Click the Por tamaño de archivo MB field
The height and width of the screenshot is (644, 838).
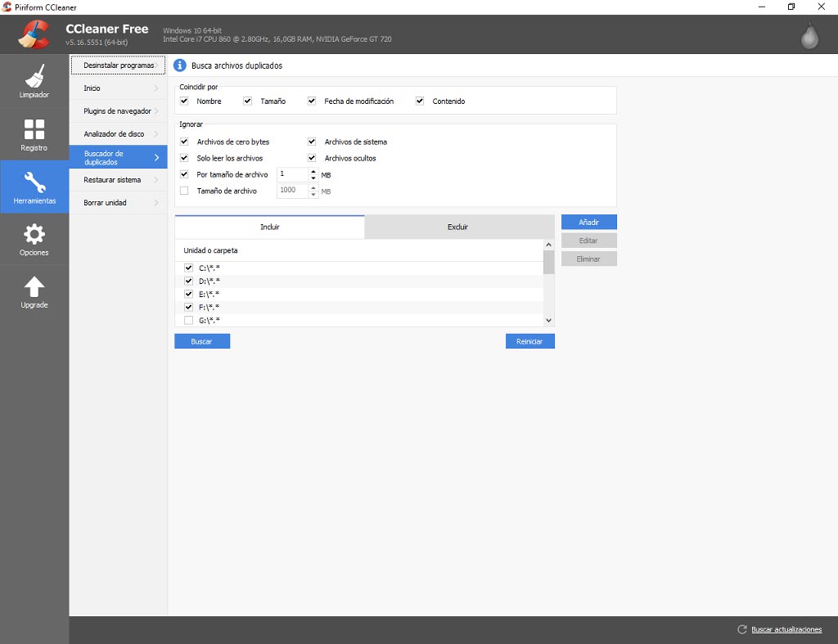[x=292, y=174]
